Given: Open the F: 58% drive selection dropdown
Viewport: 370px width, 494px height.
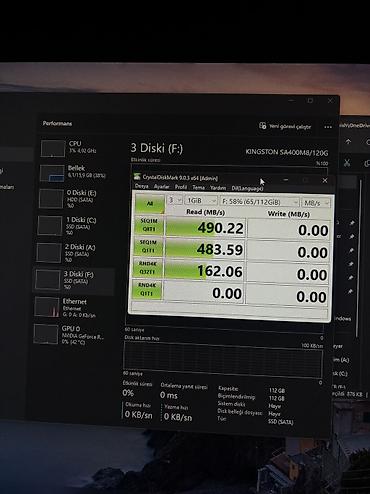Looking at the screenshot, I should (259, 202).
